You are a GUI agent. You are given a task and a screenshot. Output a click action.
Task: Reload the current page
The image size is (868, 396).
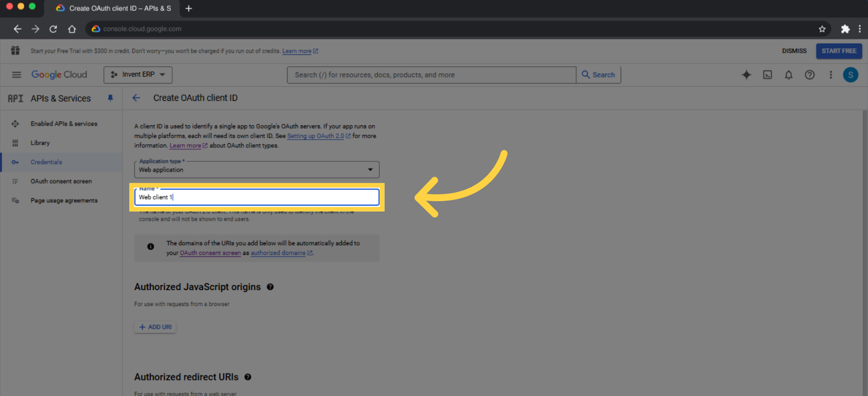(x=53, y=29)
